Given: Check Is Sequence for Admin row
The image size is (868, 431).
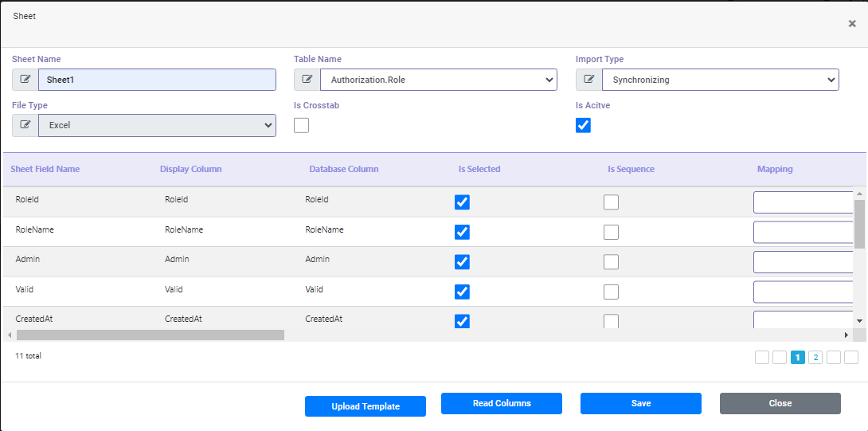Looking at the screenshot, I should [x=611, y=262].
